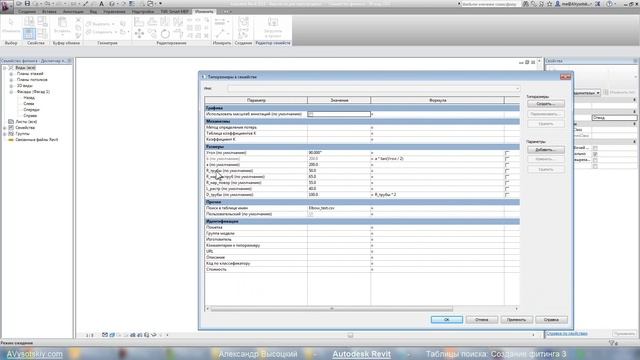Select the Назад elevation view in browser

tap(29, 98)
